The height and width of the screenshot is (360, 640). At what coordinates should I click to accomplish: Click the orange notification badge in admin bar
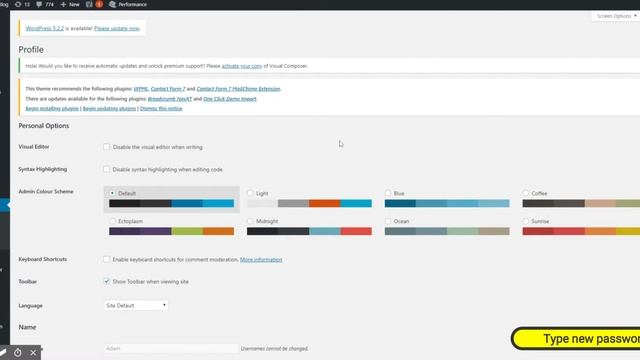(x=99, y=4)
